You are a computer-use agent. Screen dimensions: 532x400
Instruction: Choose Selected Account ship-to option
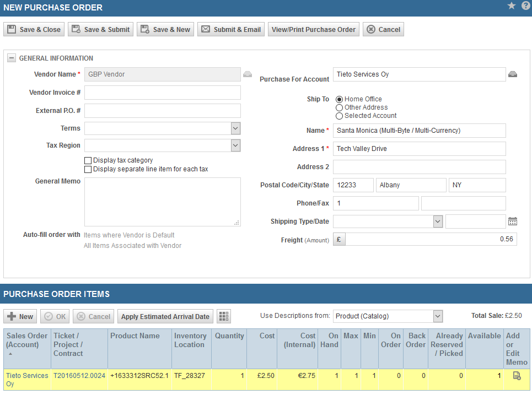point(339,116)
